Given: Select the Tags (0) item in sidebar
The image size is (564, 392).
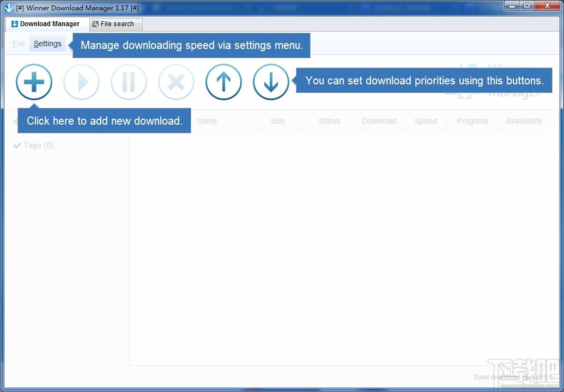Looking at the screenshot, I should (33, 145).
